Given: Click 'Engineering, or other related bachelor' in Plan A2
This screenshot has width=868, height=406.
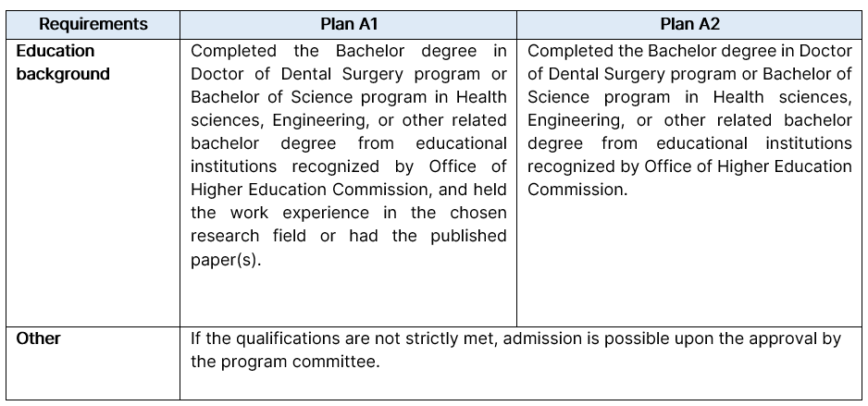Looking at the screenshot, I should [689, 120].
